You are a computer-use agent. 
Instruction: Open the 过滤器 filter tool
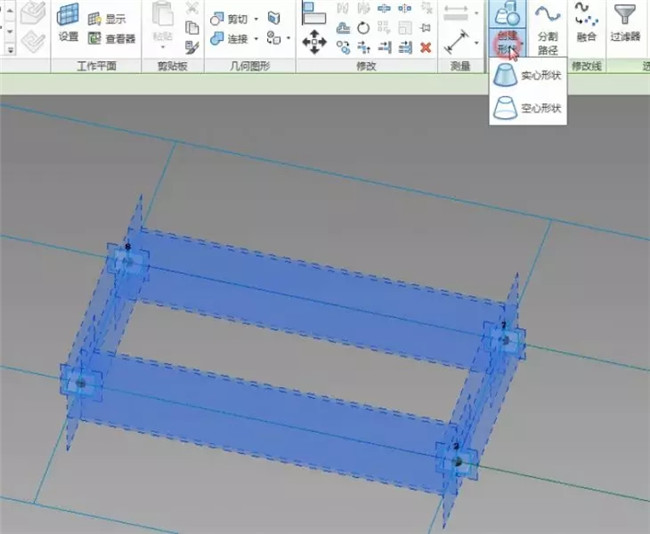tap(625, 22)
